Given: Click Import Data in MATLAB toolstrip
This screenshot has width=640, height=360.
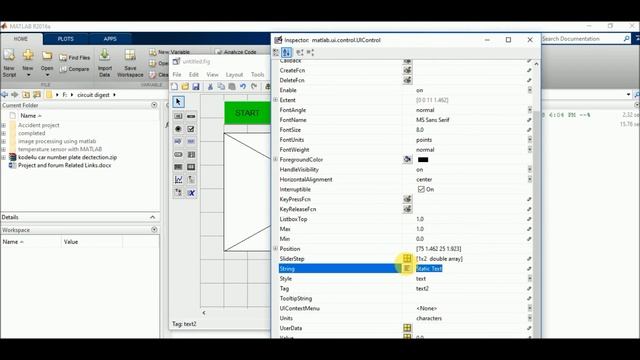Looking at the screenshot, I should click(104, 63).
